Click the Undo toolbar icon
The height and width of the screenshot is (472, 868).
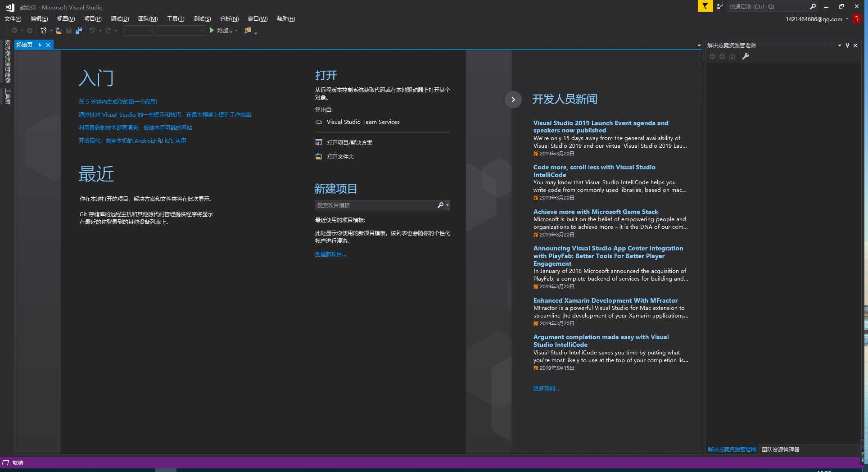(x=92, y=31)
